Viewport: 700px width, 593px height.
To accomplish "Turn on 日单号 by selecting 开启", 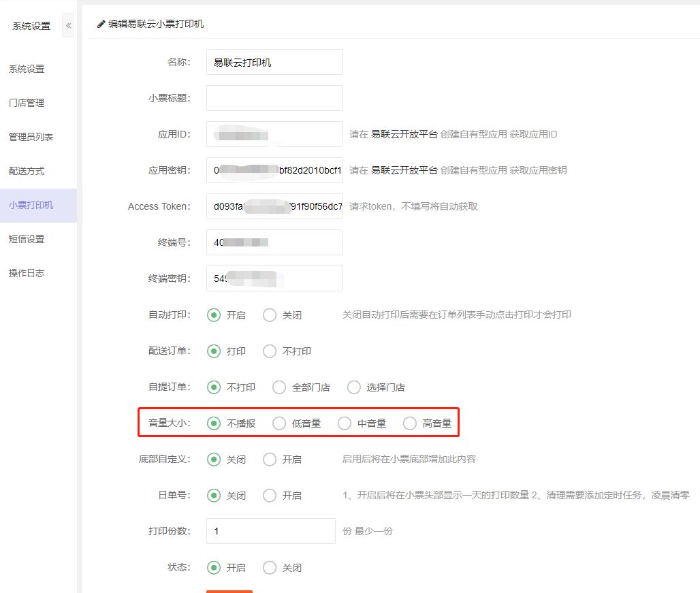I will (270, 496).
